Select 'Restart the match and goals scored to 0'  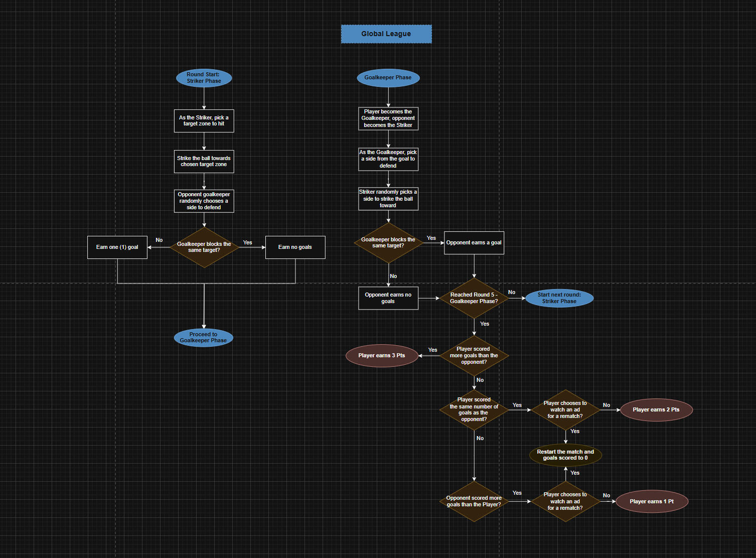(x=565, y=455)
